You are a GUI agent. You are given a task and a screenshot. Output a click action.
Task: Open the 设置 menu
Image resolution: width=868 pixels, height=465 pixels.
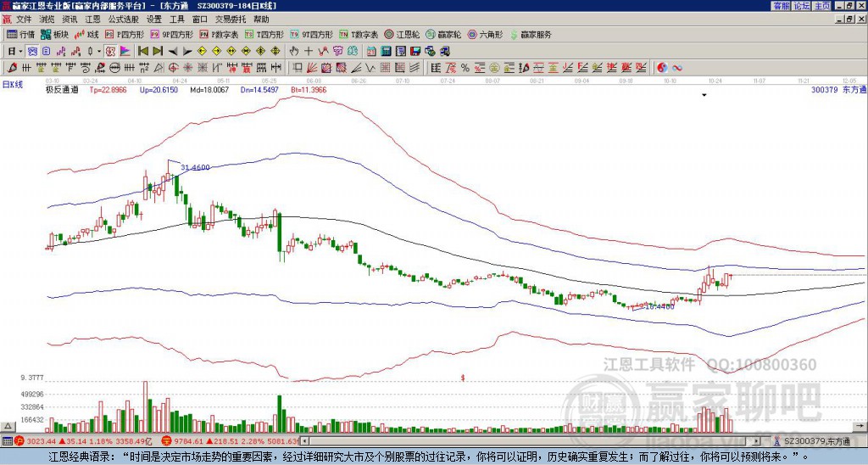(x=154, y=20)
